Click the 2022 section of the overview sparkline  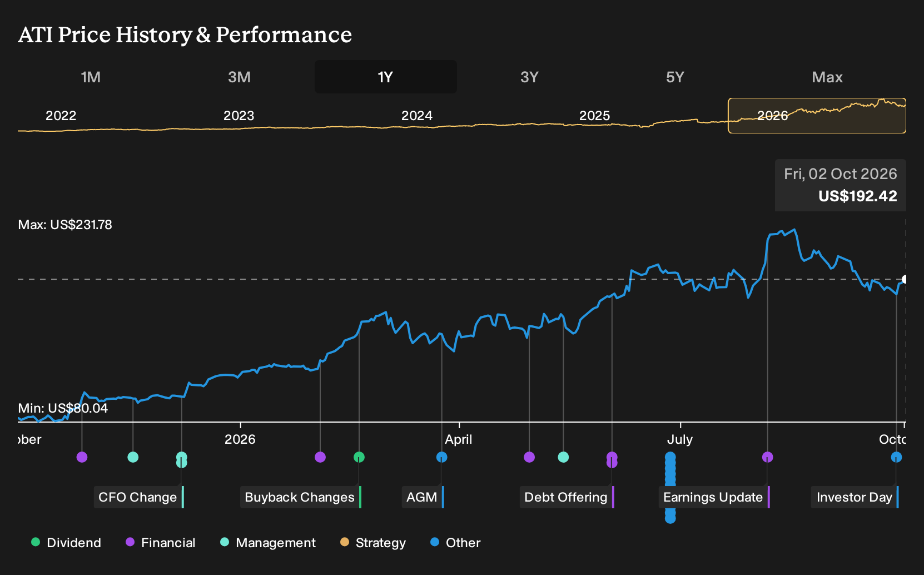(61, 116)
